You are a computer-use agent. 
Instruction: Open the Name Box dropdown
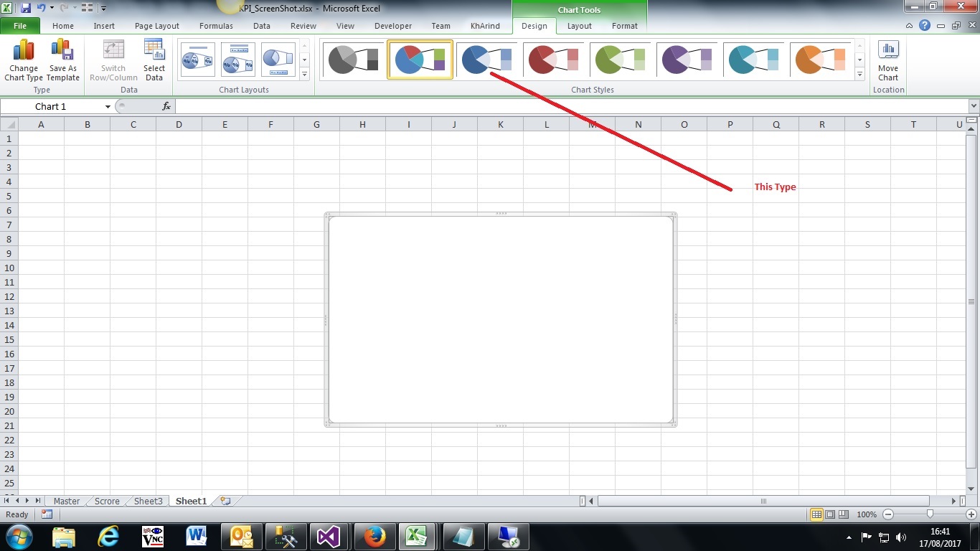click(x=108, y=106)
